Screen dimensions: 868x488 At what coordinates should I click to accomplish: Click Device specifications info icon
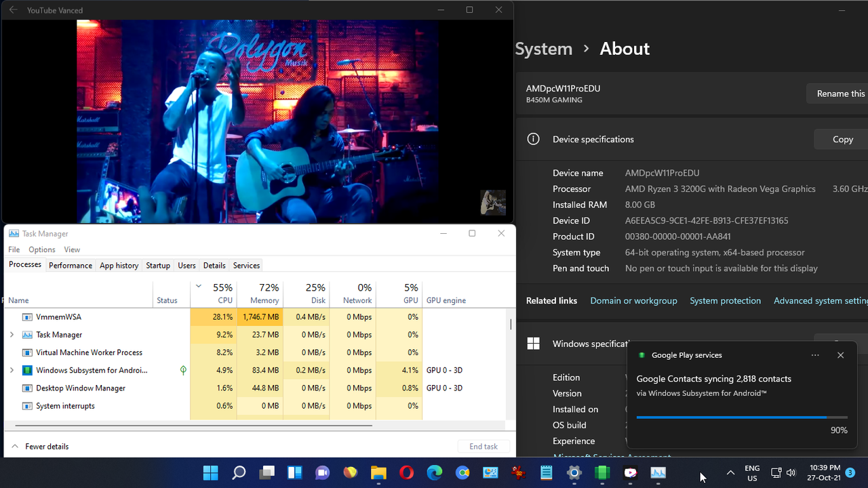(534, 139)
